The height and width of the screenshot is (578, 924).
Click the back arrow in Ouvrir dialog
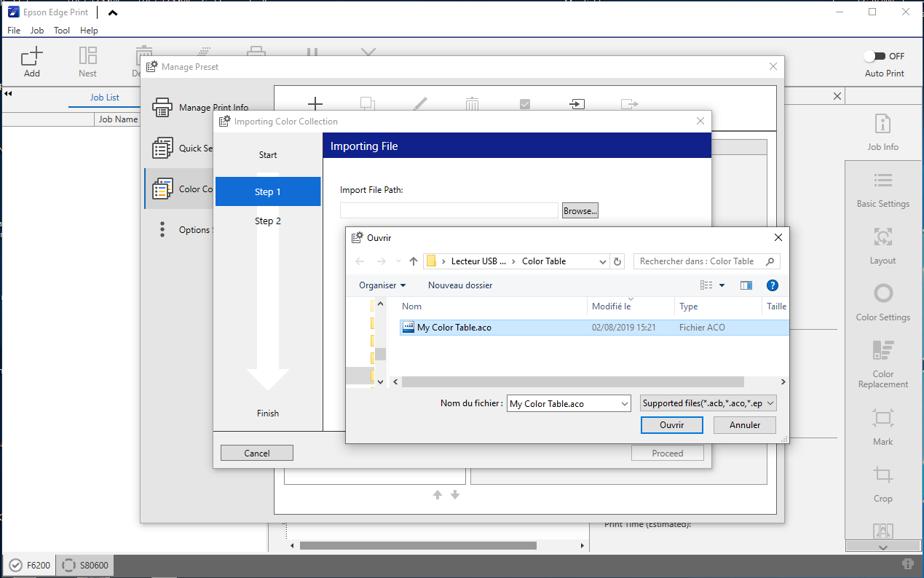click(359, 261)
